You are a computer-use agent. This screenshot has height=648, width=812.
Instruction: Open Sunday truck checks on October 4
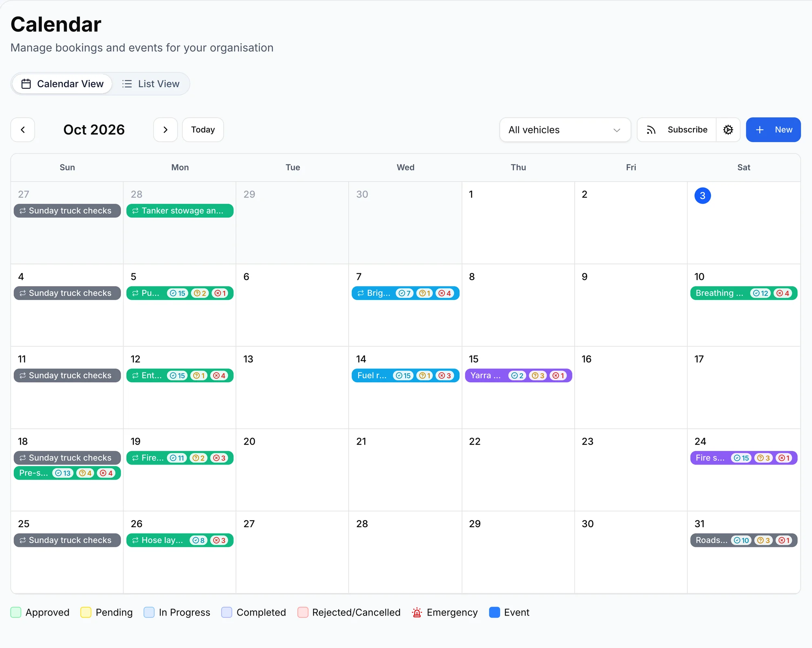[67, 293]
